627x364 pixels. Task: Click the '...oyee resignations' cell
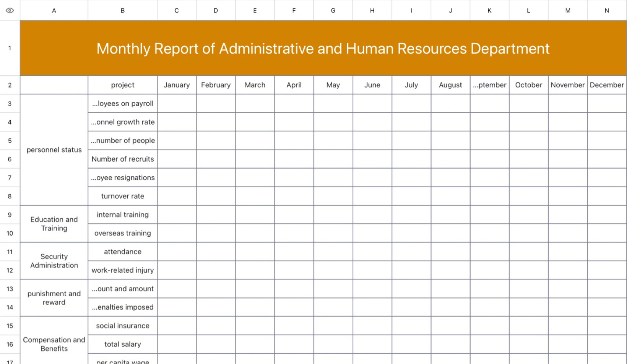[123, 177]
